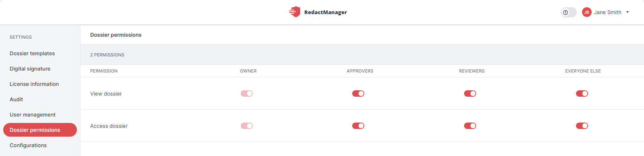Toggle Access dossier permission for Owner
The height and width of the screenshot is (156, 644).
pos(247,126)
